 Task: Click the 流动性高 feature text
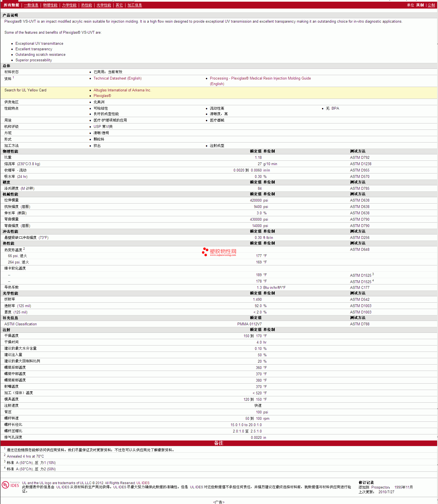point(217,109)
